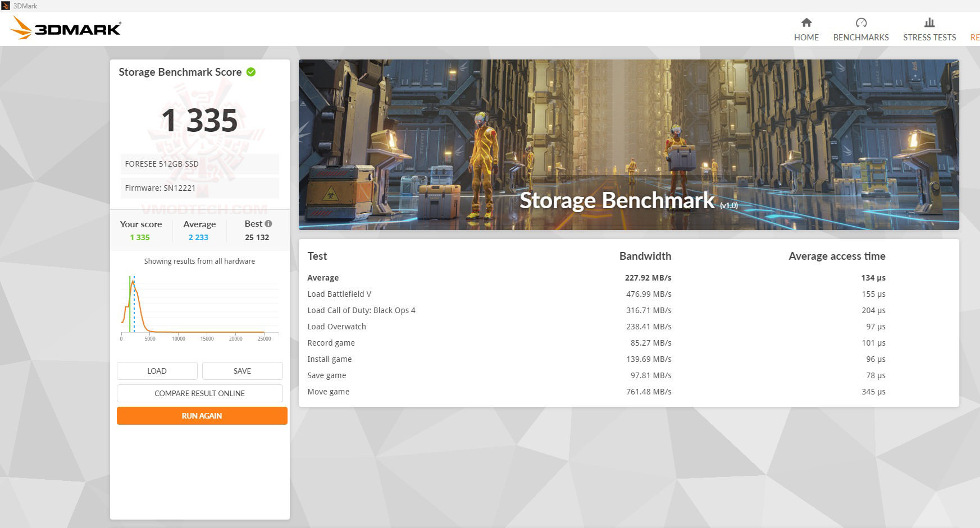980x528 pixels.
Task: Click the 3DMark title bar app icon
Action: tap(6, 6)
